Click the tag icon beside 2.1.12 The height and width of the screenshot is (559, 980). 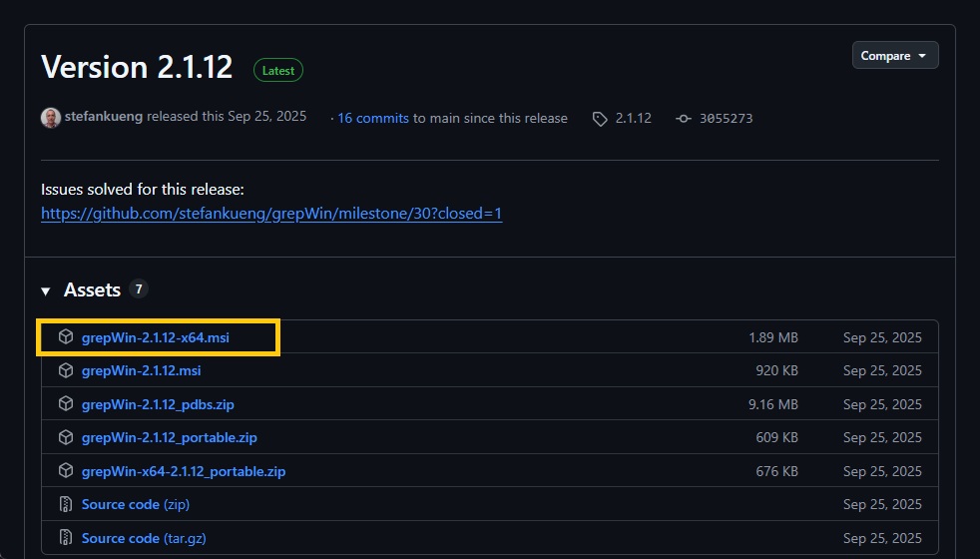[600, 119]
